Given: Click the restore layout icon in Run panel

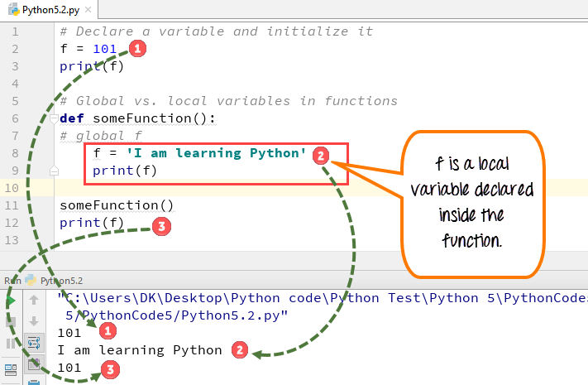Looking at the screenshot, I should coord(11,368).
